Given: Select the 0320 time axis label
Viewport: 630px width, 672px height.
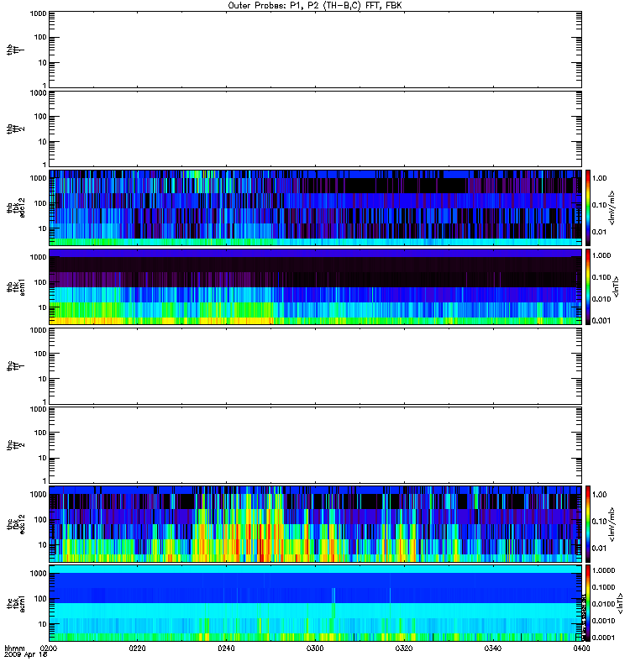Looking at the screenshot, I should (x=404, y=648).
